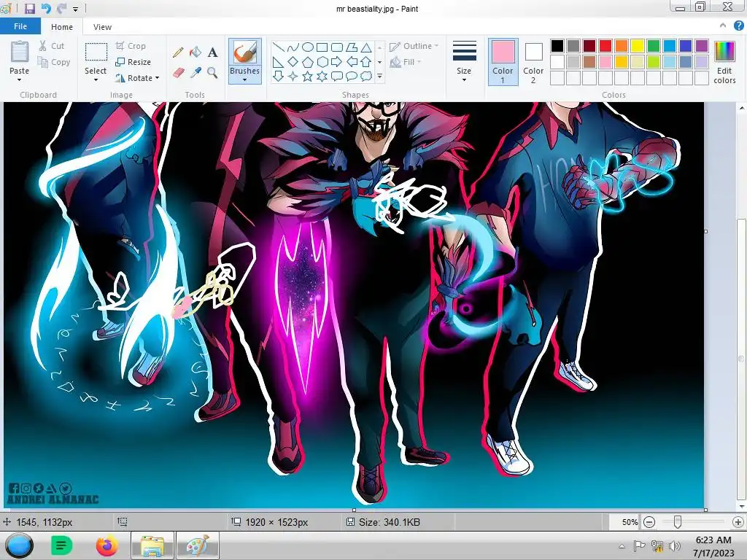The image size is (747, 560).
Task: Click the Redo arrow in title bar
Action: [61, 8]
